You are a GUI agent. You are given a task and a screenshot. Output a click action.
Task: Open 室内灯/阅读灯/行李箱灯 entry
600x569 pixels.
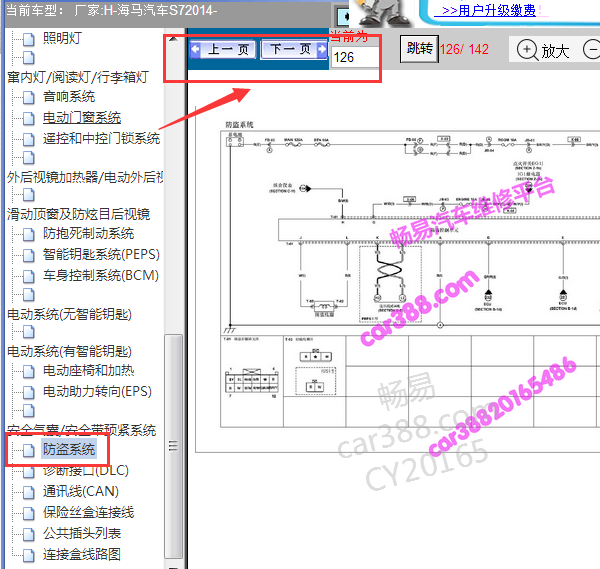[x=78, y=77]
